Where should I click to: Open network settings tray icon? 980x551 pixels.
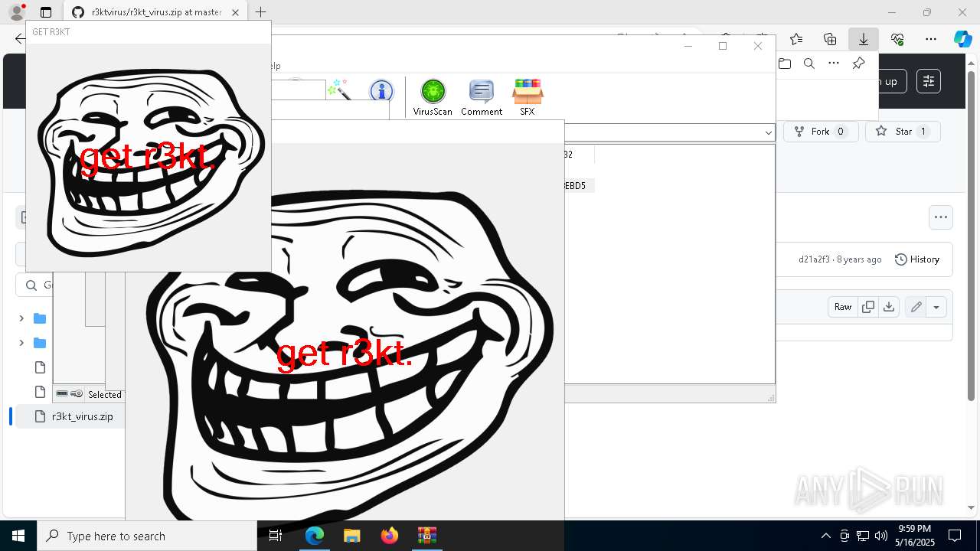[x=863, y=536]
